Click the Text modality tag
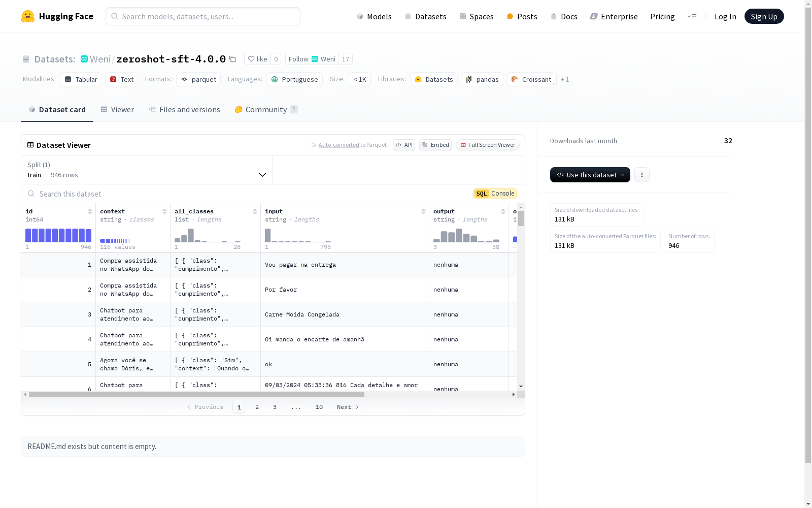The image size is (812, 508). (x=122, y=79)
